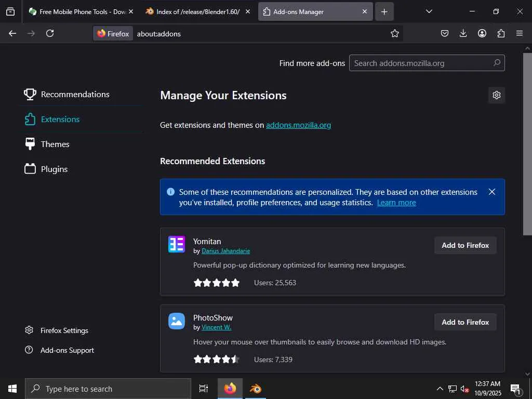Click the magnifier icon in add-ons search
532x399 pixels.
click(497, 63)
